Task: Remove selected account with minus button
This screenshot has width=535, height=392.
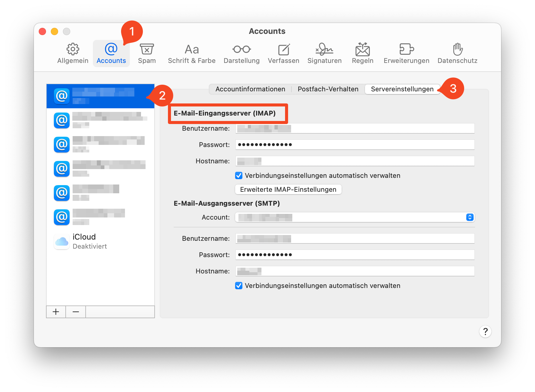Action: (x=76, y=312)
